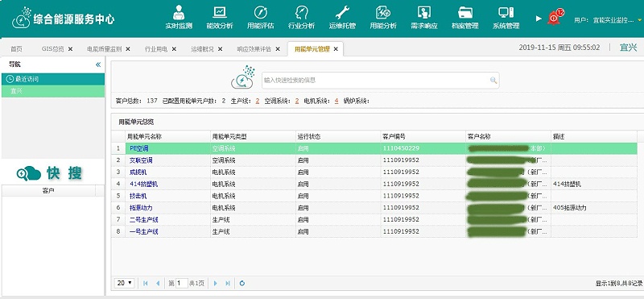
Task: Open the PE空调 unit link
Action: (138, 148)
